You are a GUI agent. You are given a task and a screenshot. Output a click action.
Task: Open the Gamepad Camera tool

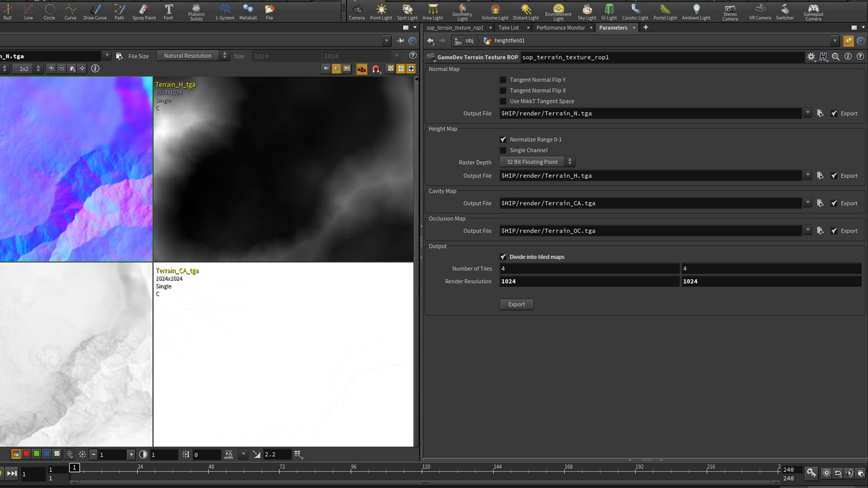coord(813,11)
